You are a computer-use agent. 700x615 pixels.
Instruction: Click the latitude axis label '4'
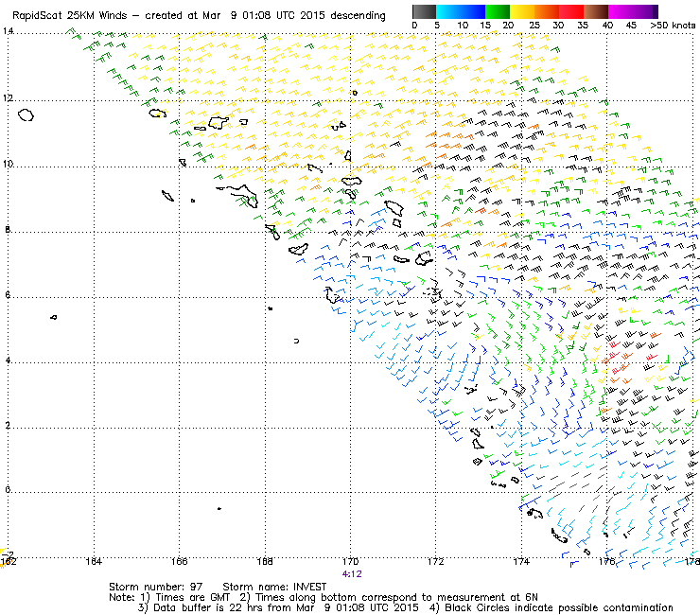point(8,360)
